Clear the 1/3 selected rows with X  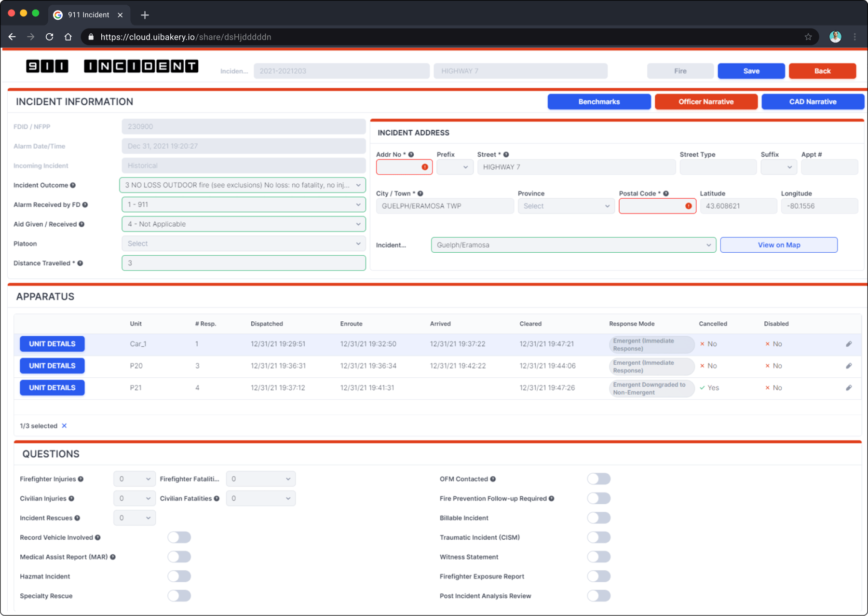tap(64, 426)
